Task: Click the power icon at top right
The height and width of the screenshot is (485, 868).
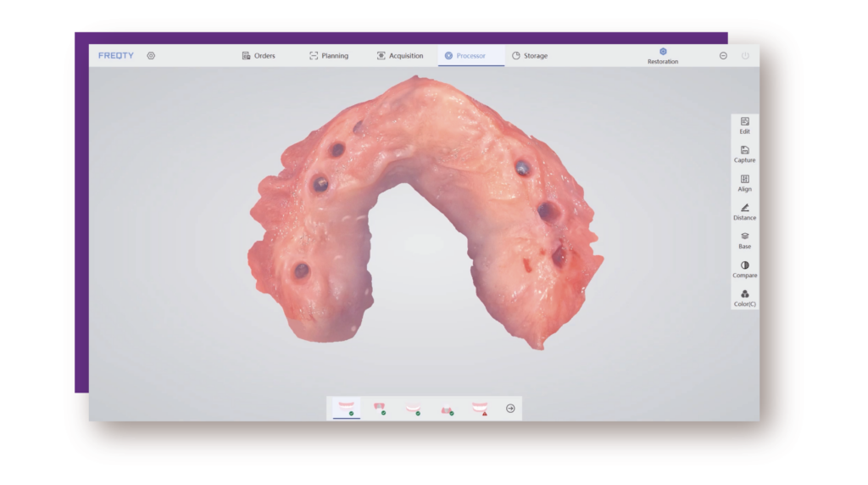Action: coord(745,55)
